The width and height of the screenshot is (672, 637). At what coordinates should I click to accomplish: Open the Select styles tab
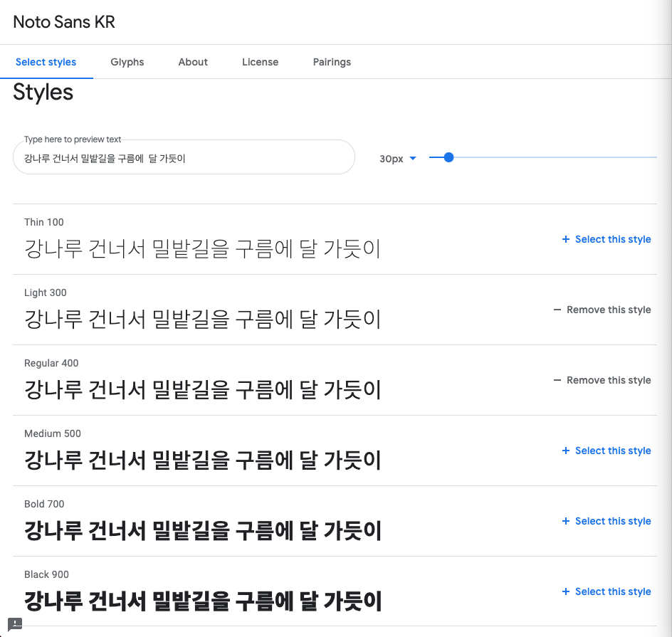(46, 62)
